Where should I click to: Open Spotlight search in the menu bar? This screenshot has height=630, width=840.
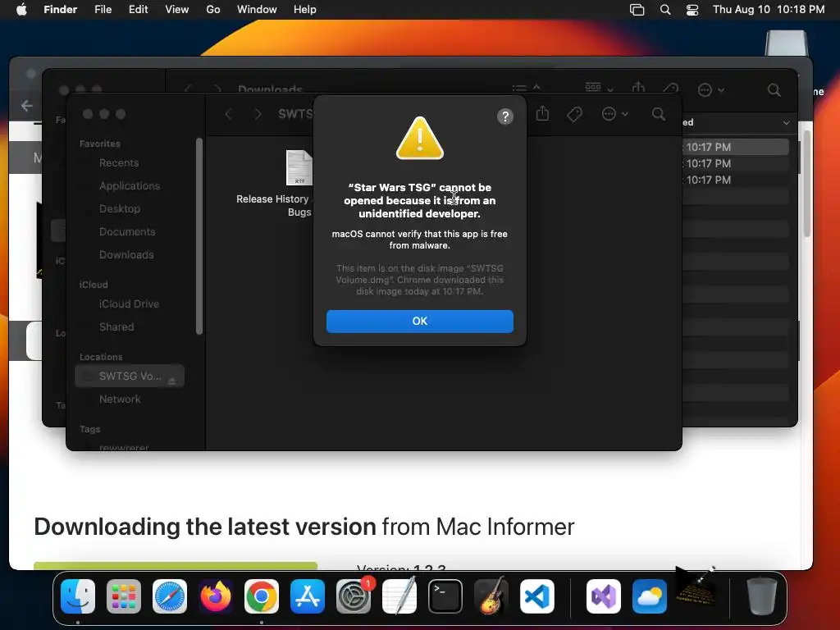click(664, 10)
